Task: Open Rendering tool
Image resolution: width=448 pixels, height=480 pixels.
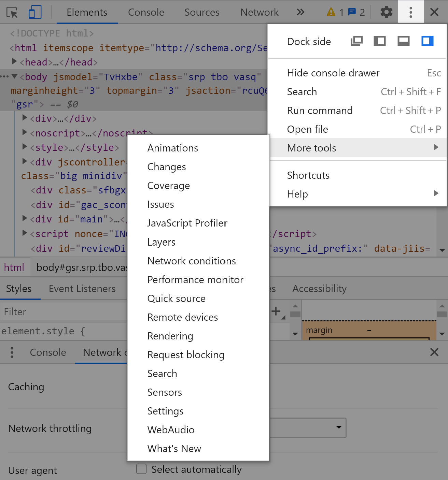Action: [x=198, y=336]
